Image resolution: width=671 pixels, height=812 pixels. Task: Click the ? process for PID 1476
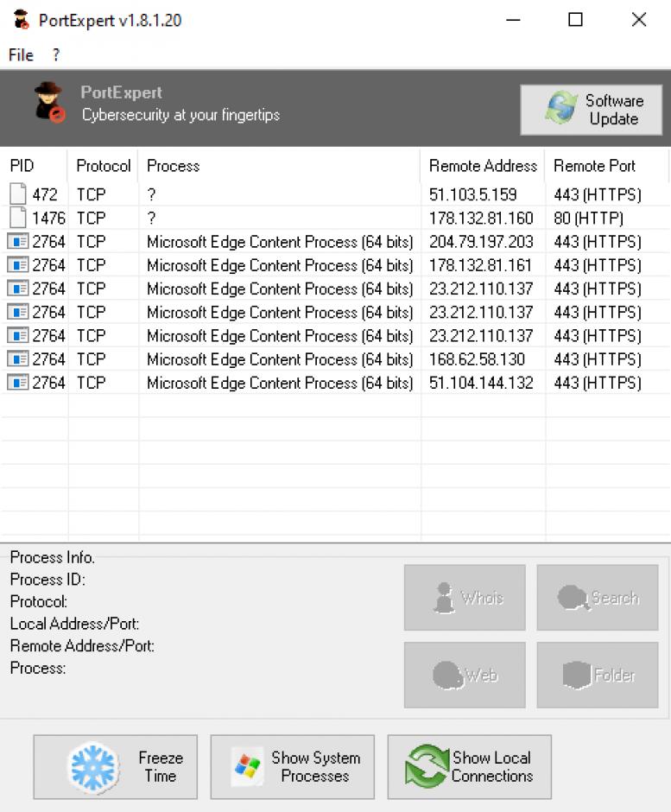pos(151,218)
